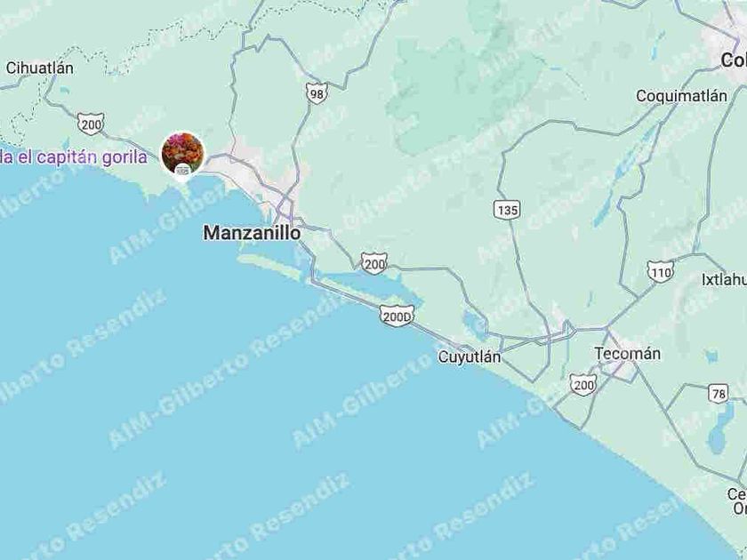Select the Highway 98 shield icon
This screenshot has height=560, width=747.
317,93
